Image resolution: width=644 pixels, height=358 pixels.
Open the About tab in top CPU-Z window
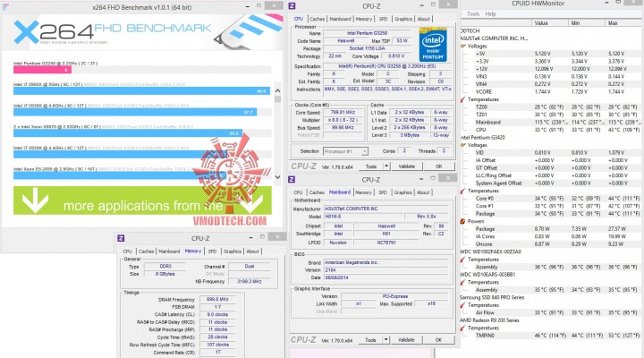click(x=423, y=19)
